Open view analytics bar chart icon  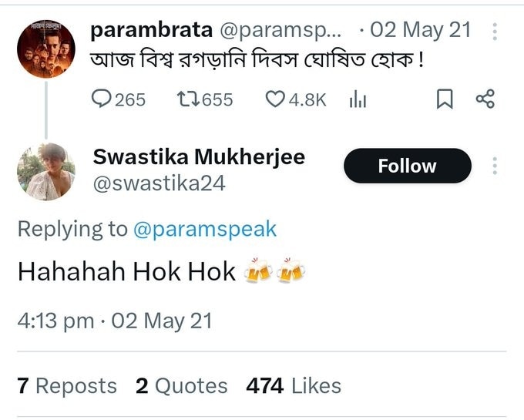coord(358,99)
